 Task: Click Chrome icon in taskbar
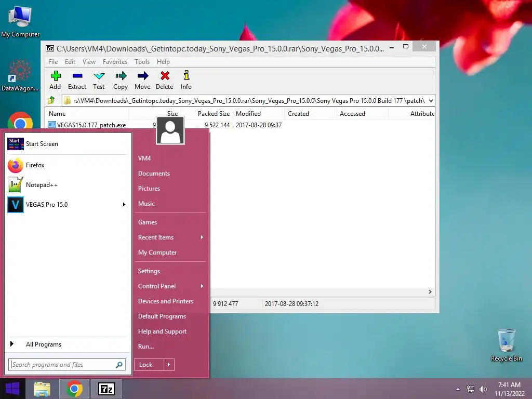(74, 389)
